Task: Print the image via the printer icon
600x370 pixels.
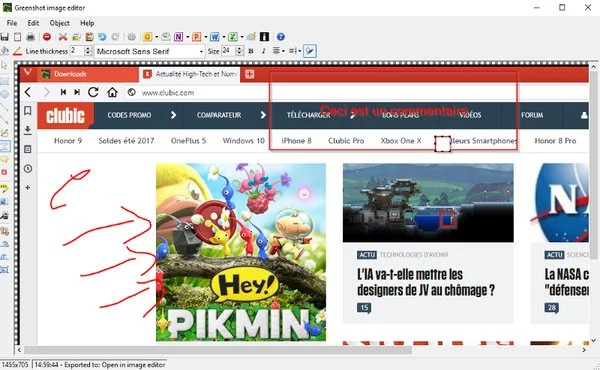Action: (31, 37)
